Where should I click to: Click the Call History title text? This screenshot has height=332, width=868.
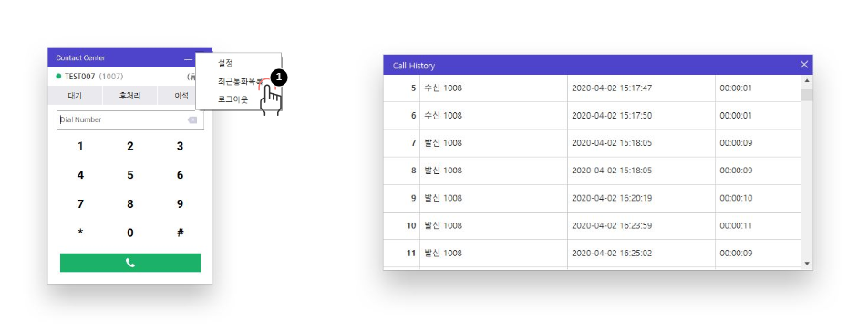click(x=414, y=66)
